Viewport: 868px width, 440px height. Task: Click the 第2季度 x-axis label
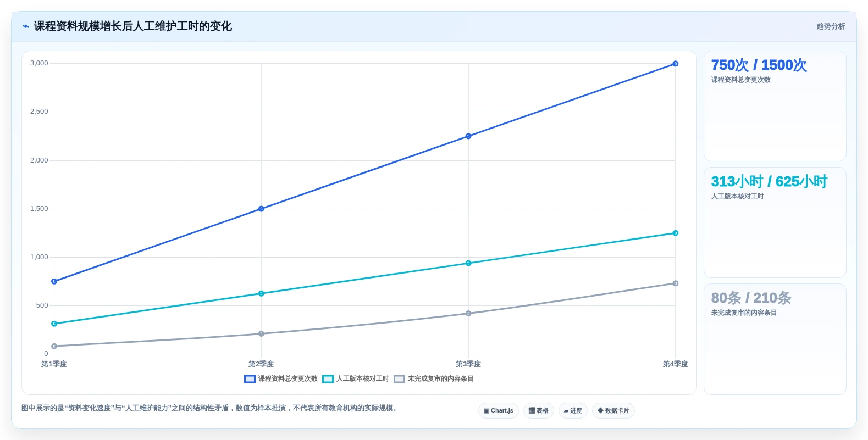pyautogui.click(x=261, y=364)
